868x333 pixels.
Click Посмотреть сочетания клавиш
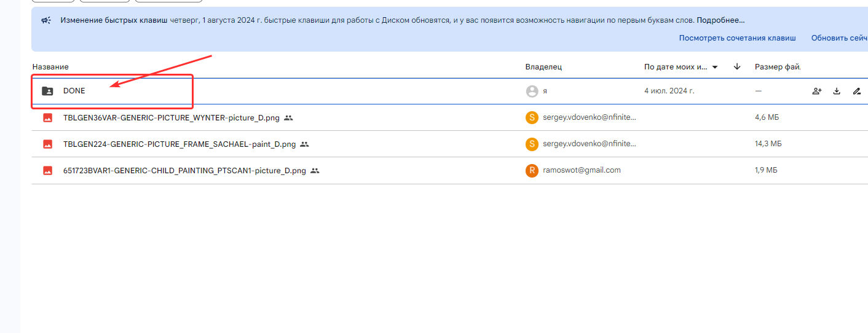coord(737,38)
